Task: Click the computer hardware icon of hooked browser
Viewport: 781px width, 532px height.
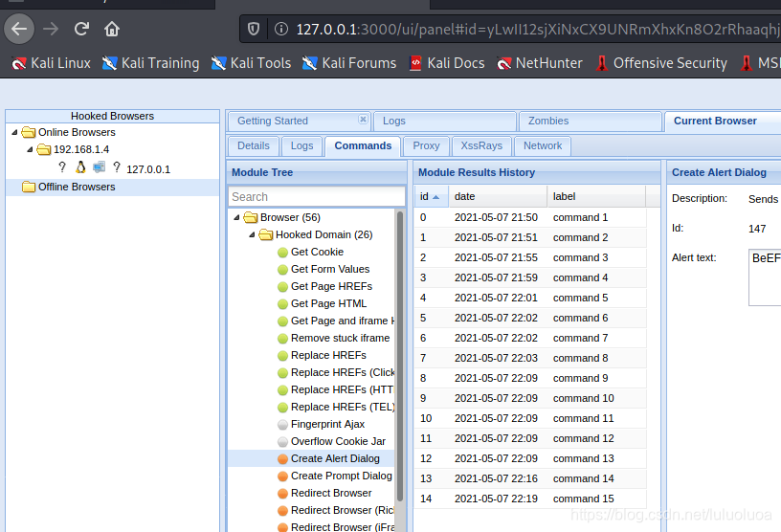Action: click(x=100, y=166)
